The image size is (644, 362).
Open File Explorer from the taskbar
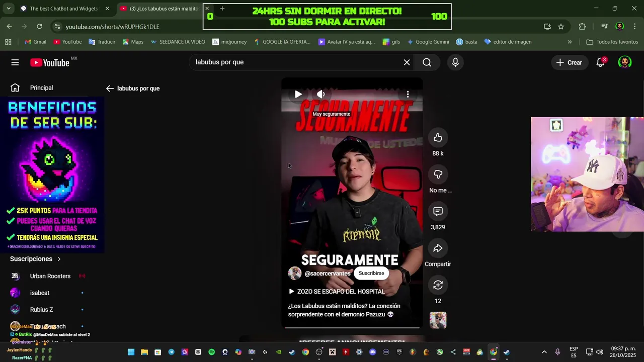144,352
